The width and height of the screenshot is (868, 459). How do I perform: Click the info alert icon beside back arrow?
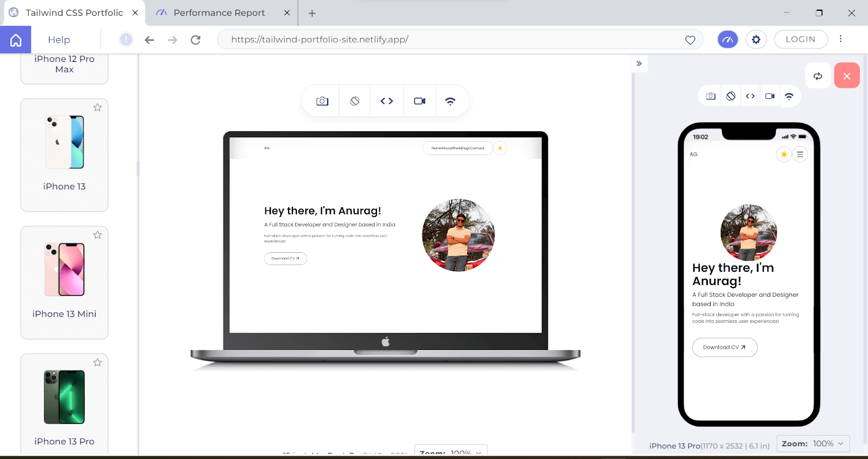click(126, 40)
